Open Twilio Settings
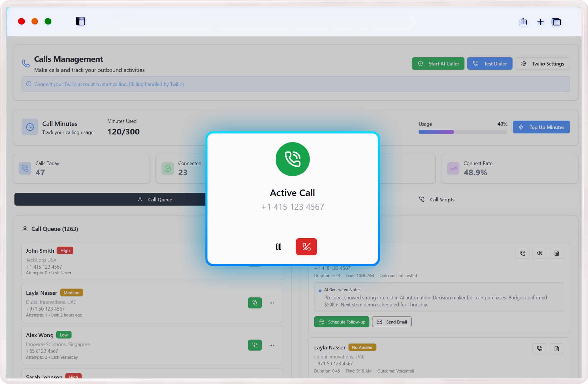 [542, 63]
